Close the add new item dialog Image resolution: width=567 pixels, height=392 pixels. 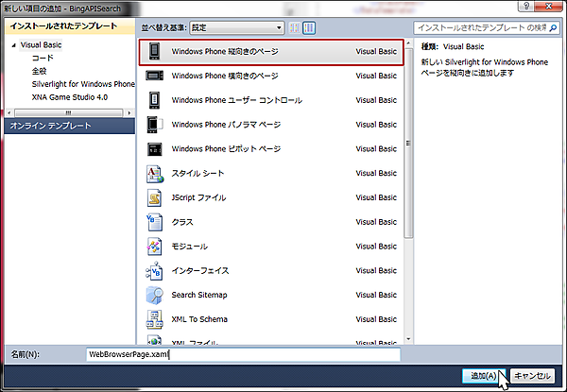(x=548, y=6)
